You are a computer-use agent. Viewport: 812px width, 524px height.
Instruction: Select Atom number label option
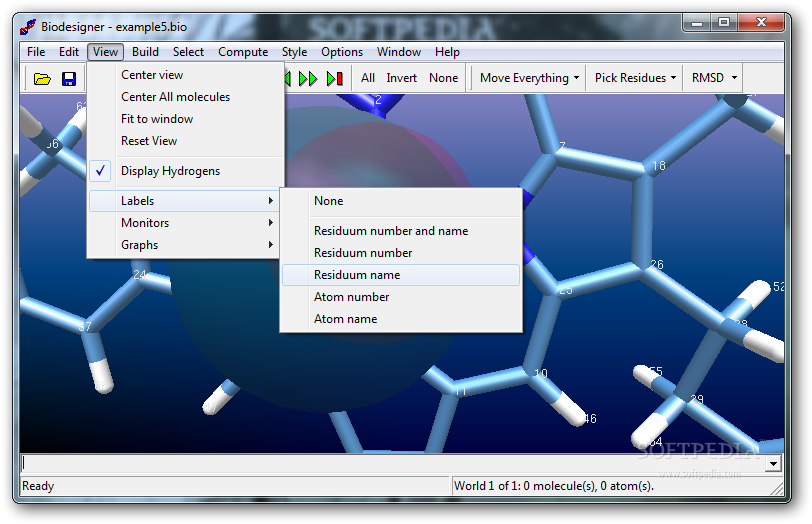click(x=401, y=297)
